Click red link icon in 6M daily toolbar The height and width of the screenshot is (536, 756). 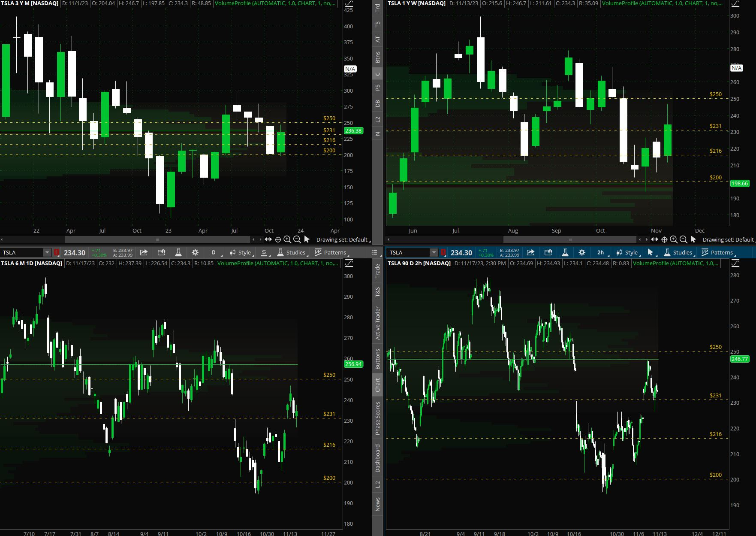pos(57,252)
